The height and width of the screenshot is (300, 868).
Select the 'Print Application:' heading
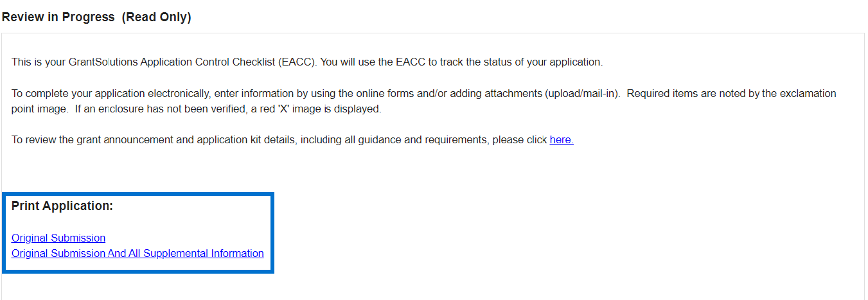click(62, 206)
